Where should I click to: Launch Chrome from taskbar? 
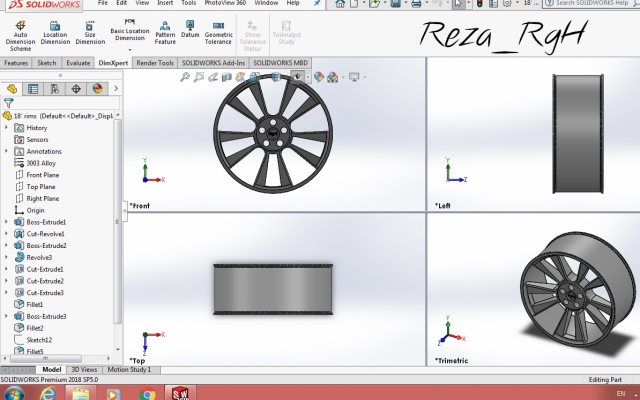pyautogui.click(x=147, y=394)
